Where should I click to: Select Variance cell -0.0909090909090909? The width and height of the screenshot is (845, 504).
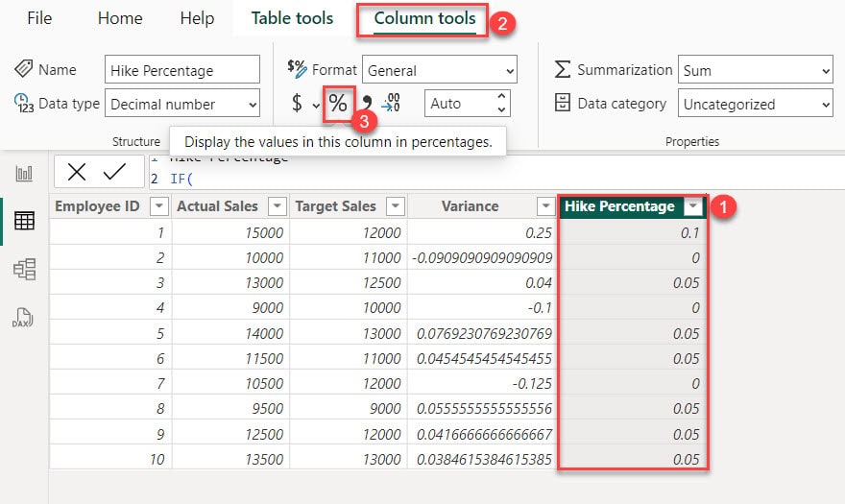coord(483,257)
